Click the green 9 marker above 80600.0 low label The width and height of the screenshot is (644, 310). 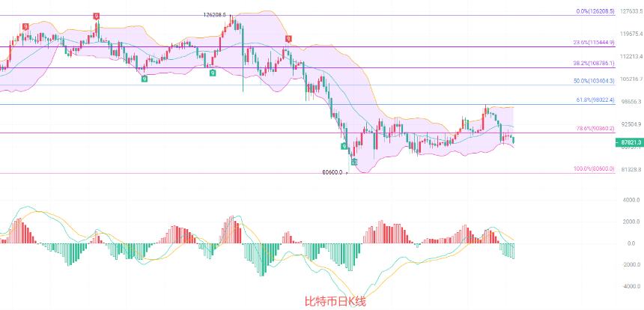click(344, 146)
